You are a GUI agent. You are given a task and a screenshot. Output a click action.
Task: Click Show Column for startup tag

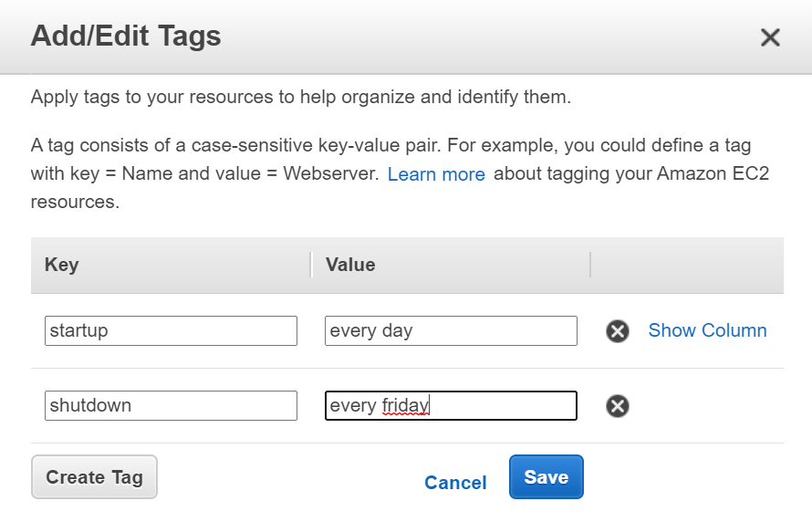tap(707, 330)
